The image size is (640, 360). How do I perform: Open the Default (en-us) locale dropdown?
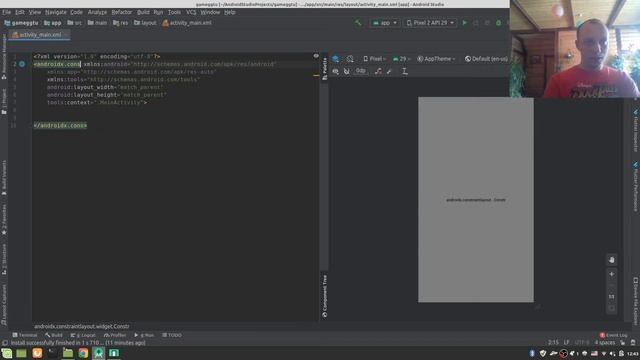(x=486, y=59)
